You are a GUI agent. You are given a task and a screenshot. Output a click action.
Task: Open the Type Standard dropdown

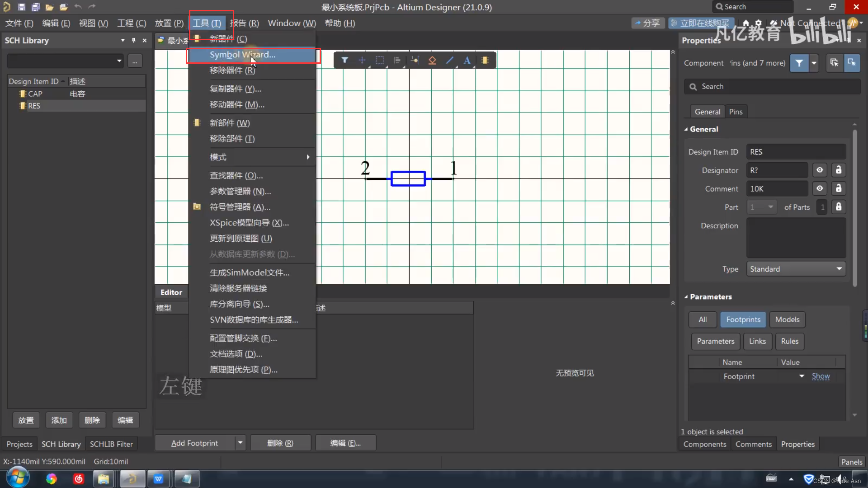click(x=796, y=269)
